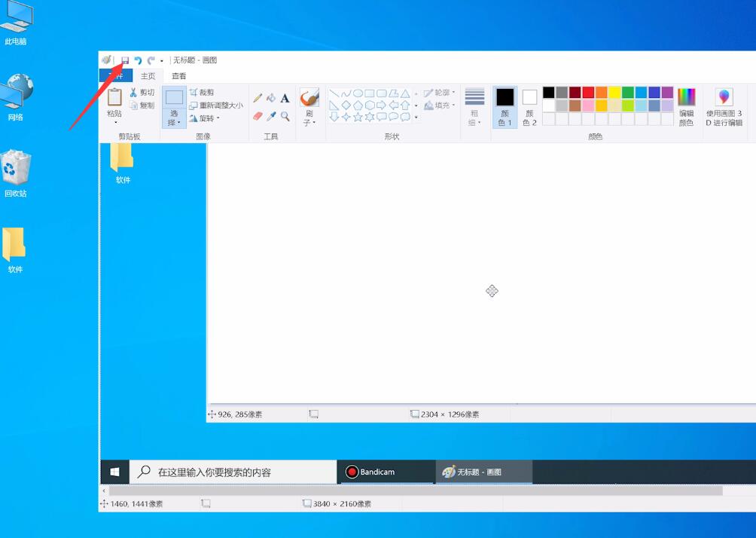Select the Fill bucket tool

271,97
